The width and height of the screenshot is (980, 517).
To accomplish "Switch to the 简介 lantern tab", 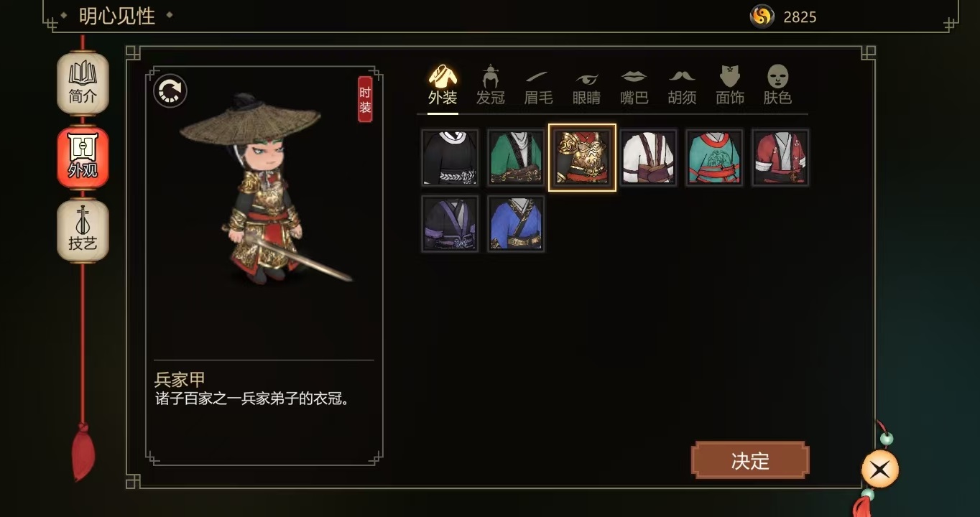I will point(83,83).
